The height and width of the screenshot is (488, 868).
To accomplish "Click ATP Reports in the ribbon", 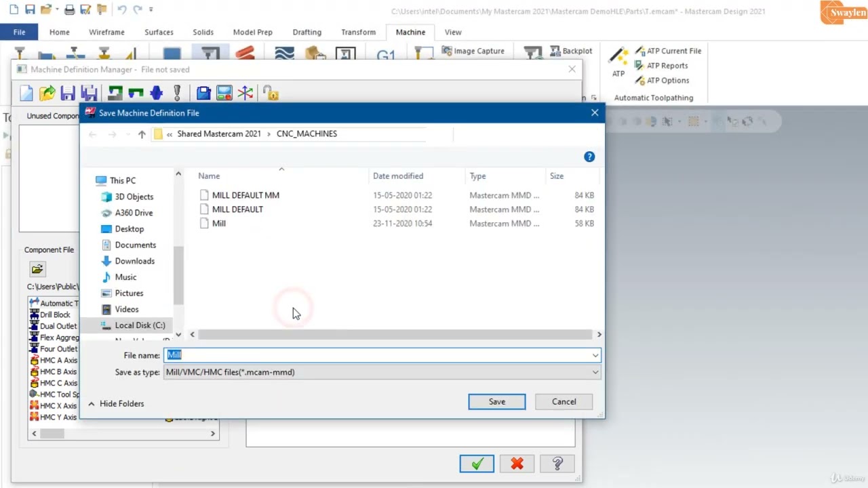I will (661, 66).
